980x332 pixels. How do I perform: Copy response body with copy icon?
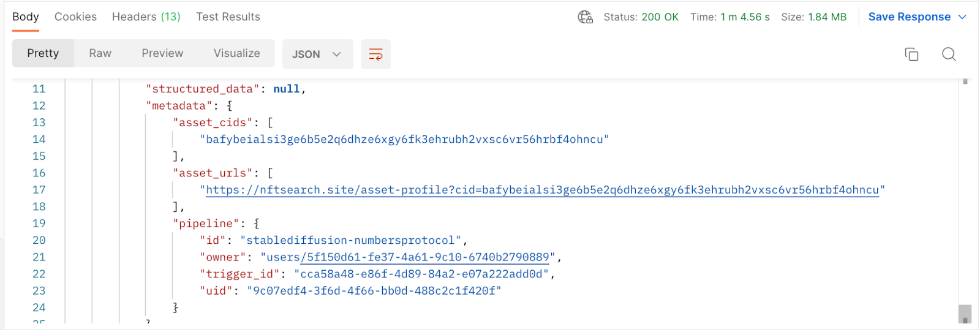pos(911,55)
